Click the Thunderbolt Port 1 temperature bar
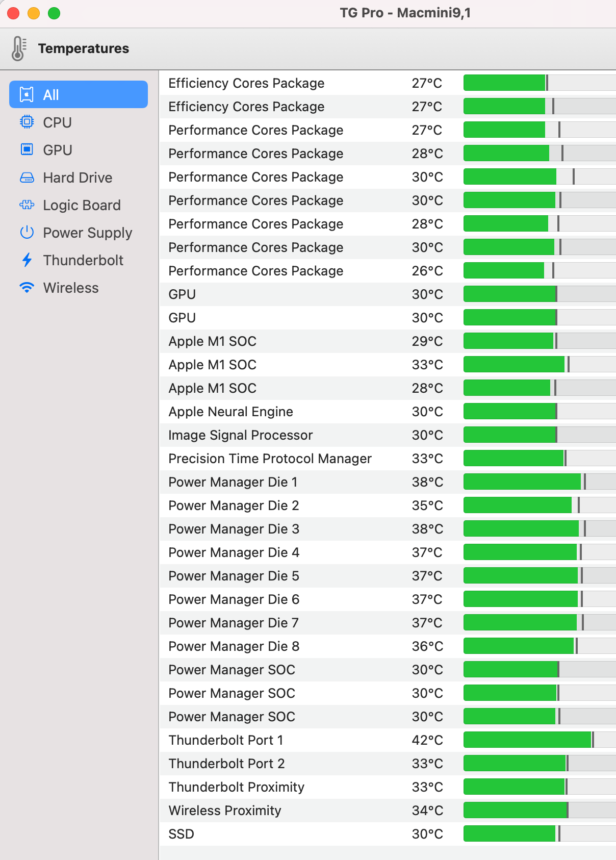616x860 pixels. point(538,740)
